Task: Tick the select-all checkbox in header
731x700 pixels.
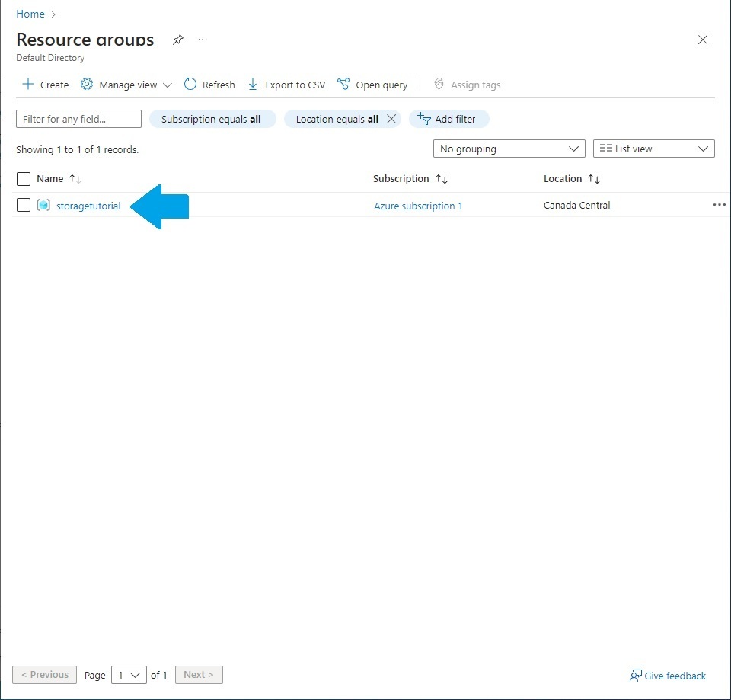Action: 24,178
